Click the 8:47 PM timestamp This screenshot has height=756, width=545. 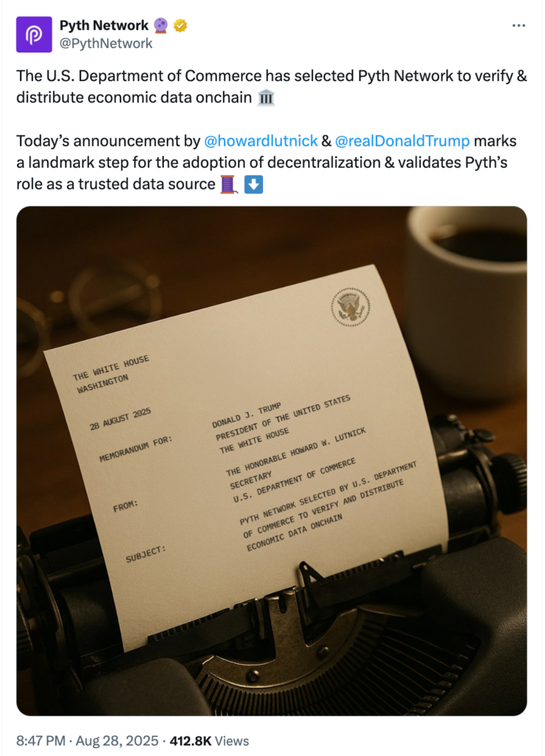[x=41, y=740]
